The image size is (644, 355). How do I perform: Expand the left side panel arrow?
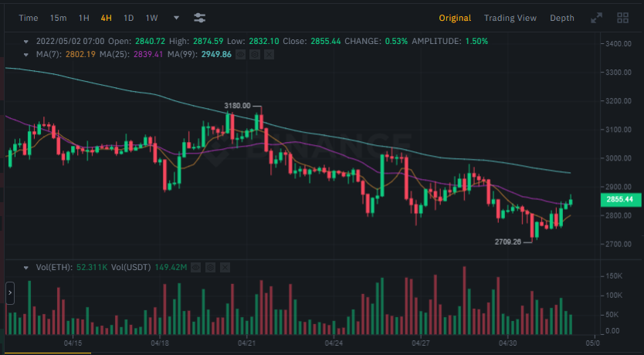[x=10, y=293]
